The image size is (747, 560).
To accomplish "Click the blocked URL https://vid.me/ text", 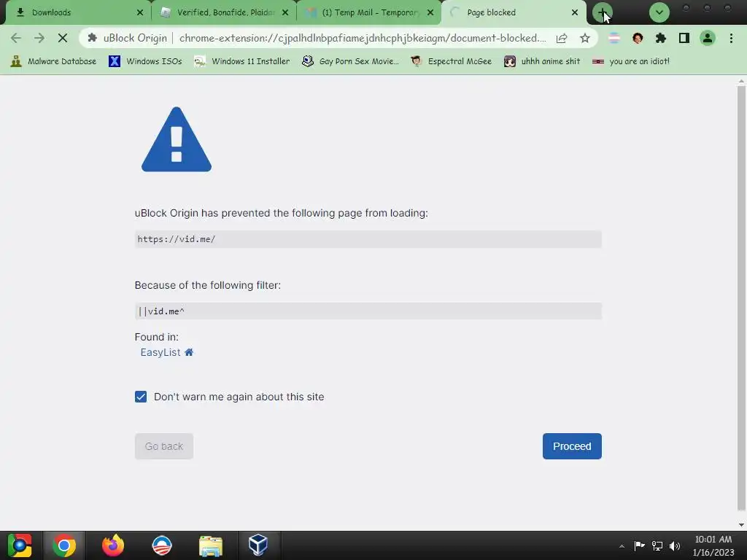I will [x=177, y=239].
